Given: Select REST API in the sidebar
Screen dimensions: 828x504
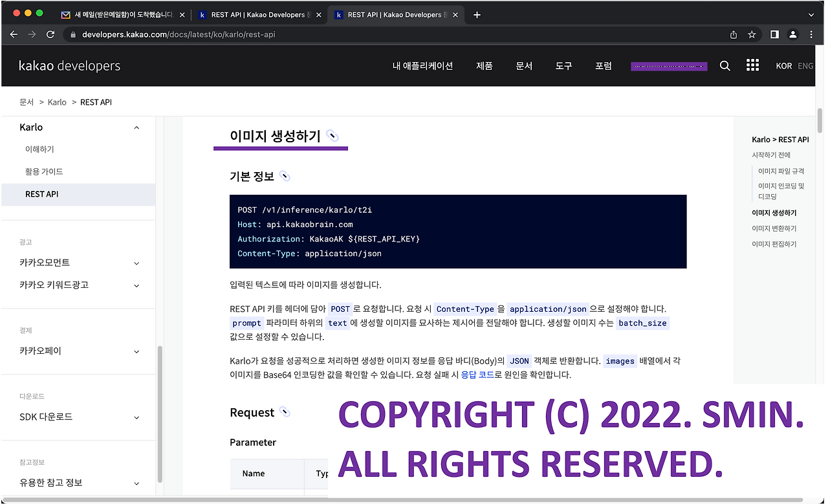Looking at the screenshot, I should (x=78, y=194).
